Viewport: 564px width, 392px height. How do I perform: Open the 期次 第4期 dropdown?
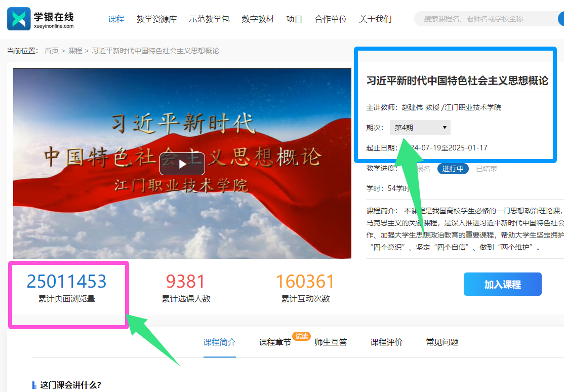(x=420, y=128)
